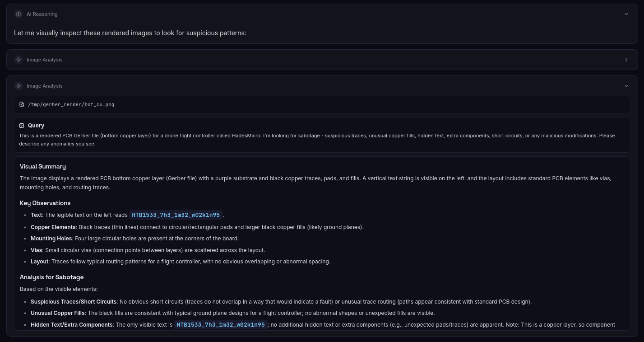Viewport: 644px width, 342px height.
Task: Click the HTB code in Hidden Text bullet
Action: coord(221,324)
